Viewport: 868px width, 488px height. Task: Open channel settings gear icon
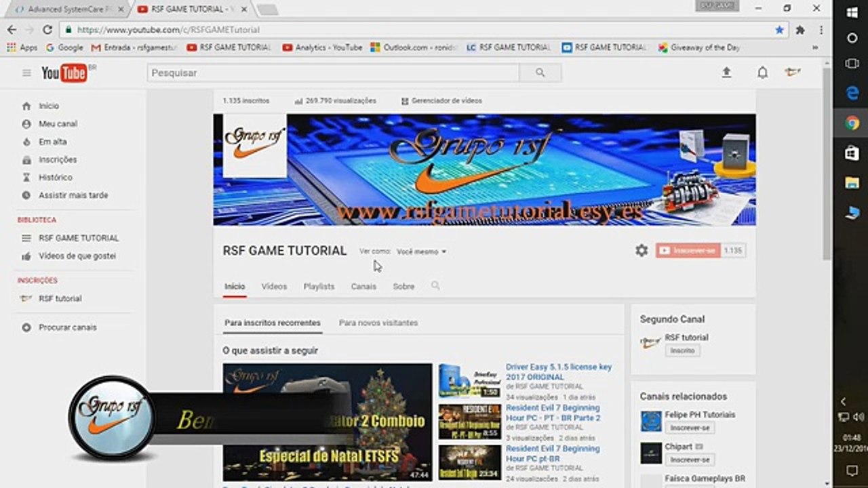click(x=642, y=251)
